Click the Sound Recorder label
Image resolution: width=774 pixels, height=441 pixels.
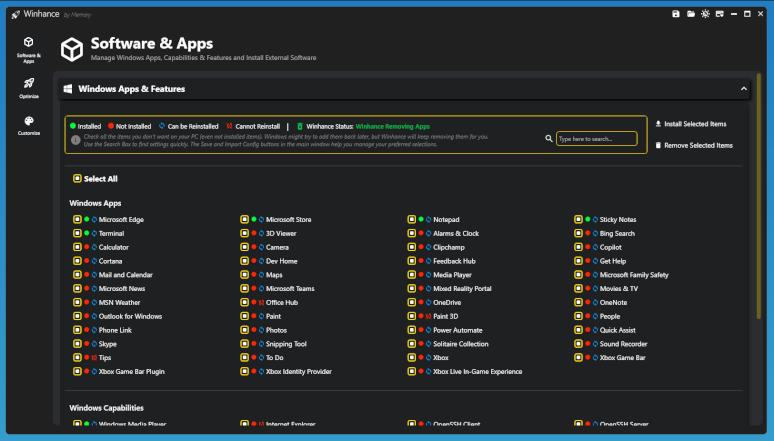coord(623,344)
